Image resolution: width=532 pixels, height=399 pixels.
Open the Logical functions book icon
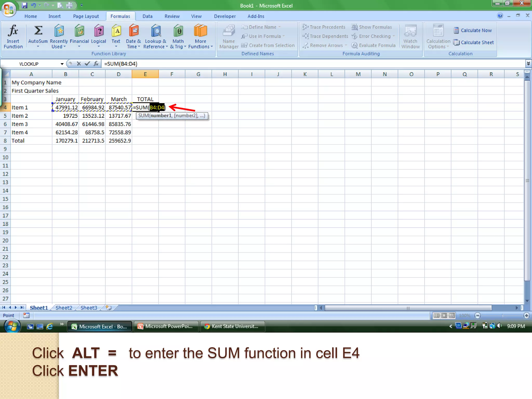tap(98, 31)
